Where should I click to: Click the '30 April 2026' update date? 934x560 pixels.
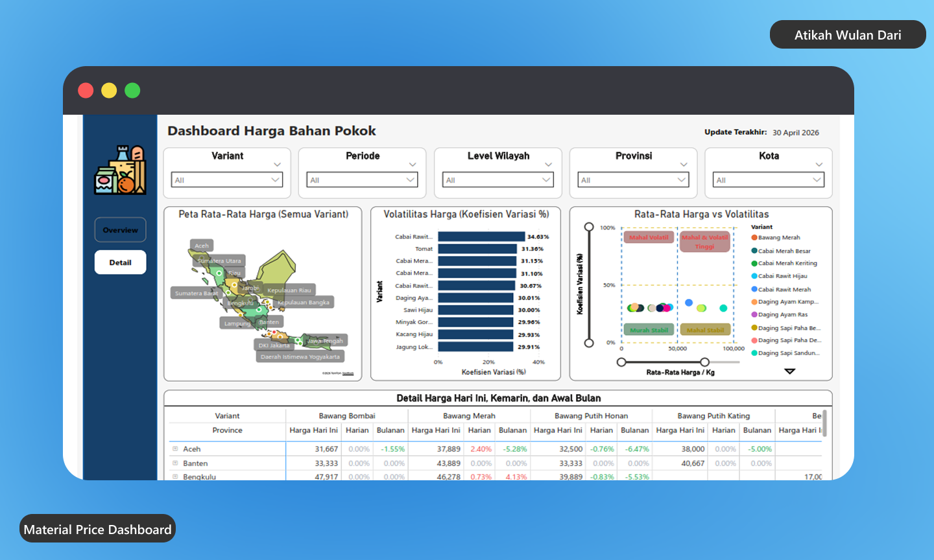coord(796,132)
